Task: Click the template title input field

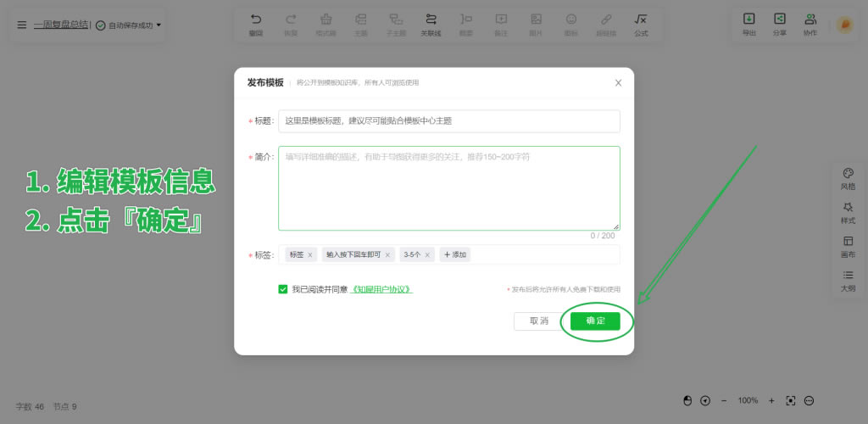Action: 449,121
